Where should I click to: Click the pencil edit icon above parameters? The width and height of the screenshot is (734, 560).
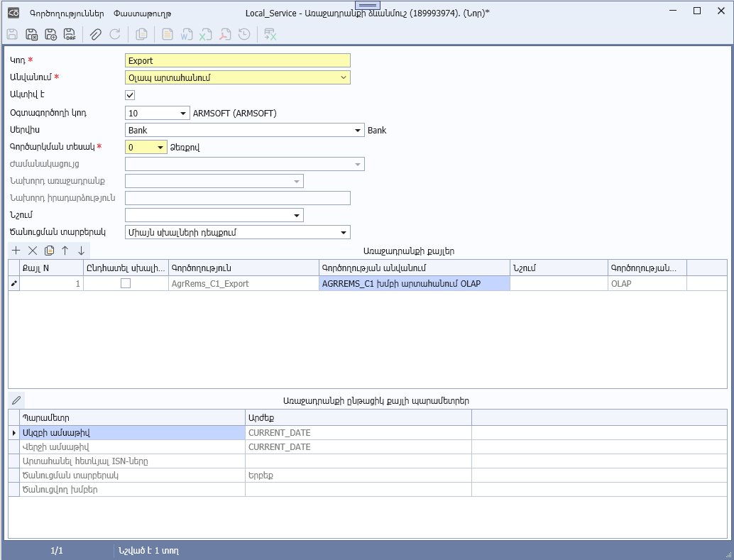(x=16, y=400)
